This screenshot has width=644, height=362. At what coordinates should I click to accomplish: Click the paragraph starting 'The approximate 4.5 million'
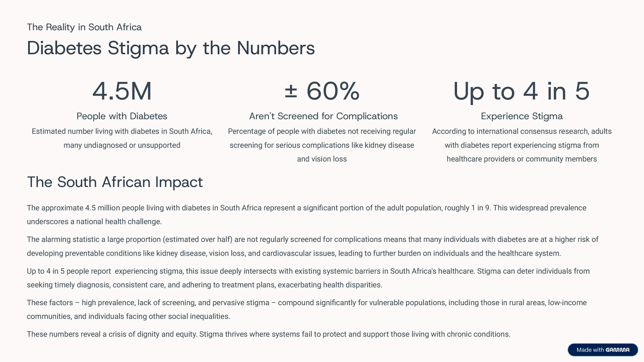point(306,208)
